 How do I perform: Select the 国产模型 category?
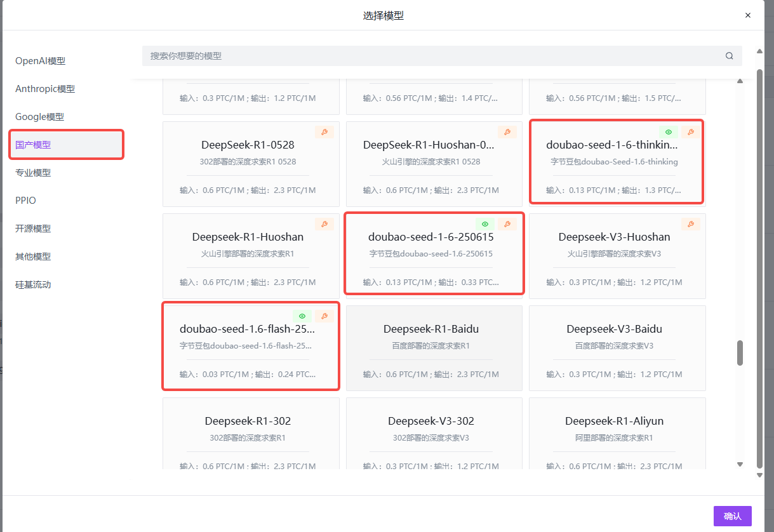click(66, 144)
